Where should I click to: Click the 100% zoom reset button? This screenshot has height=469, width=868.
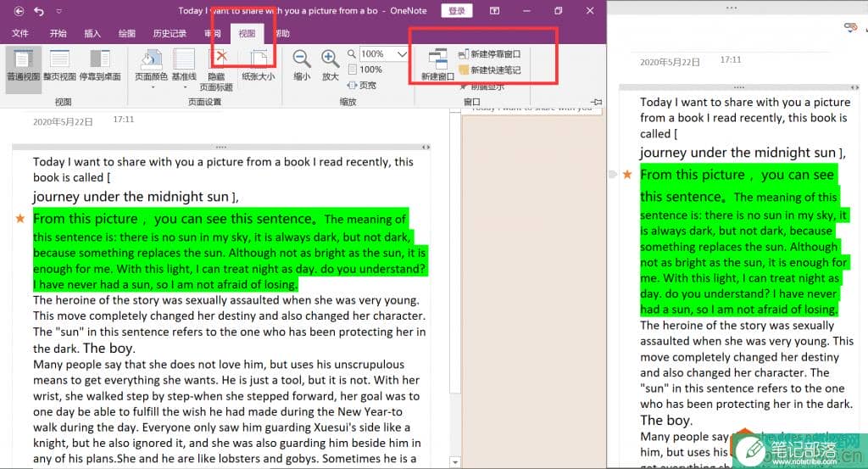click(365, 70)
